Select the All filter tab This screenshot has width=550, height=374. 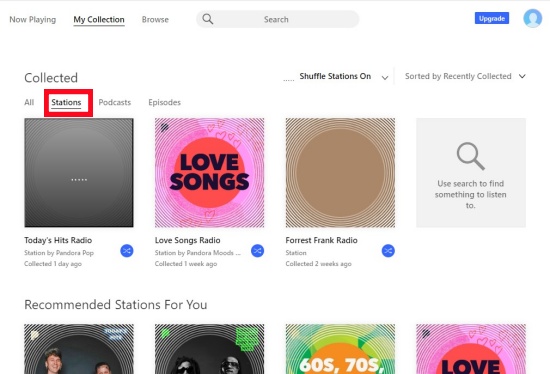[29, 102]
